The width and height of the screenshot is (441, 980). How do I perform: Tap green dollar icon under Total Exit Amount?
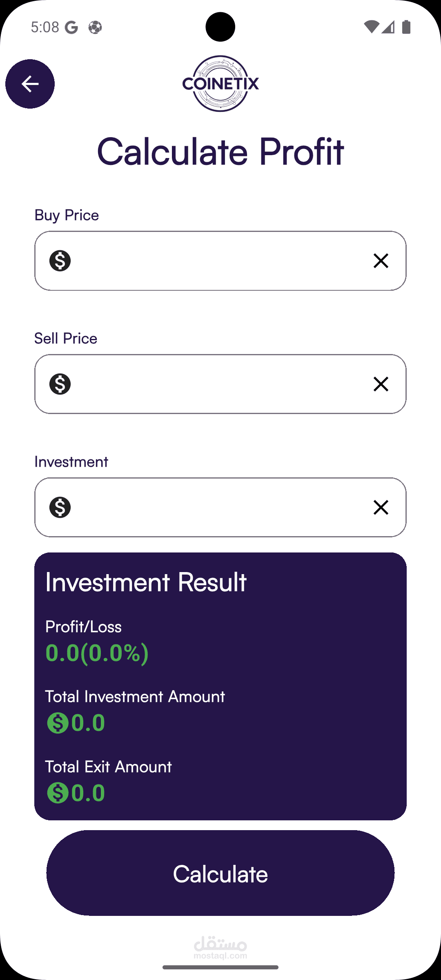(x=58, y=793)
